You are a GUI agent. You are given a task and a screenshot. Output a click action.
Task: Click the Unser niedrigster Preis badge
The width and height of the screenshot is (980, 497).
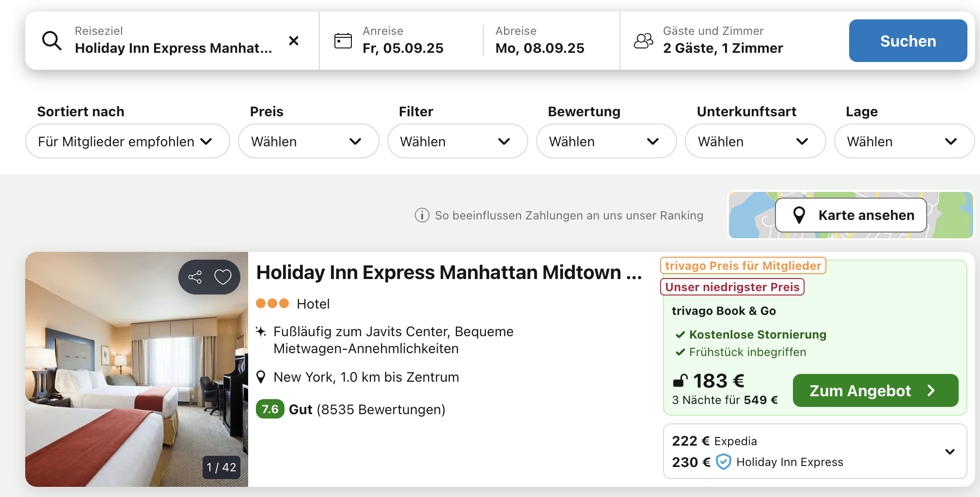[x=732, y=287]
